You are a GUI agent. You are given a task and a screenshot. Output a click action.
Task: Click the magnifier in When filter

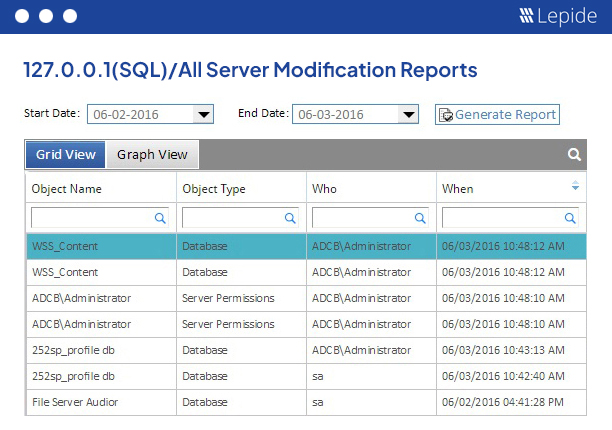570,218
